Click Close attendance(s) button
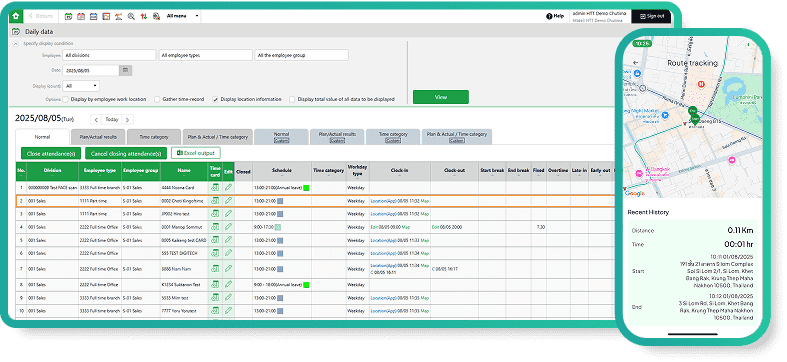 click(51, 154)
